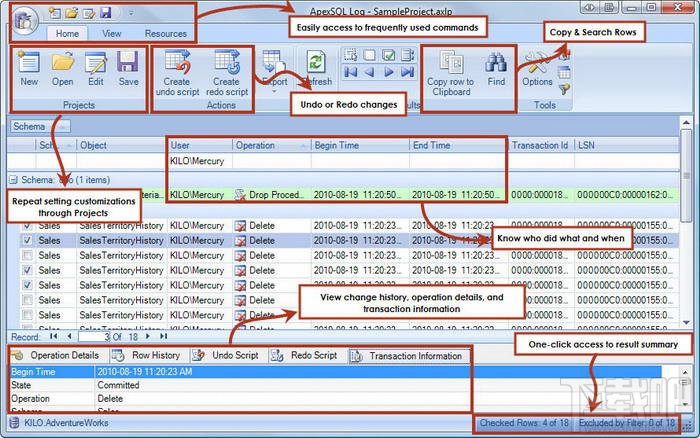Image resolution: width=700 pixels, height=438 pixels.
Task: Go to next result using ribbon arrow
Action: 388,72
